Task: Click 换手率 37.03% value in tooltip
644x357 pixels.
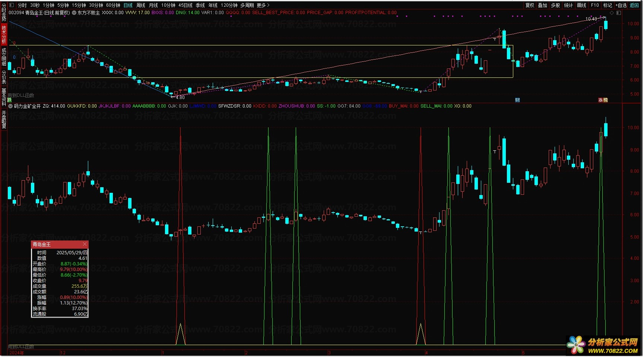Action: click(79, 309)
